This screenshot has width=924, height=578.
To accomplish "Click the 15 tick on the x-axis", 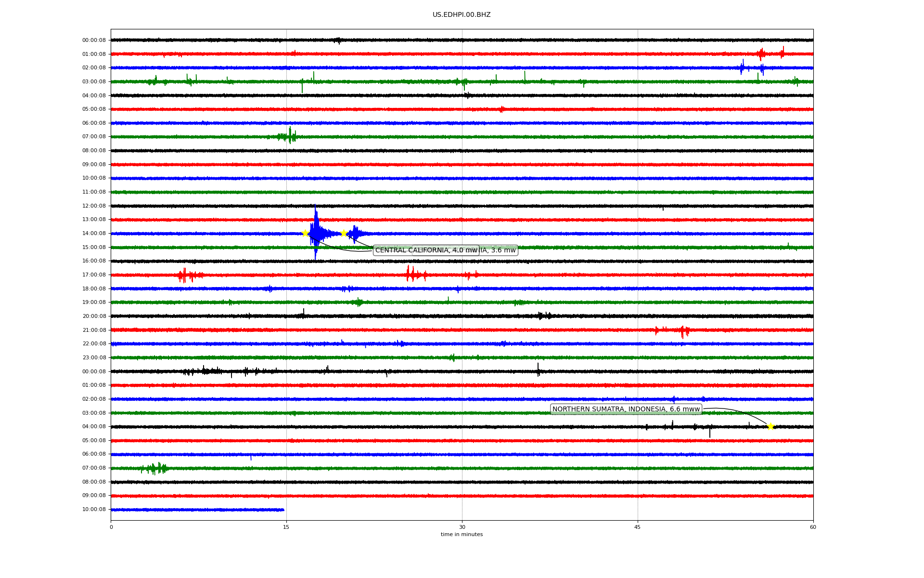I will 286,527.
